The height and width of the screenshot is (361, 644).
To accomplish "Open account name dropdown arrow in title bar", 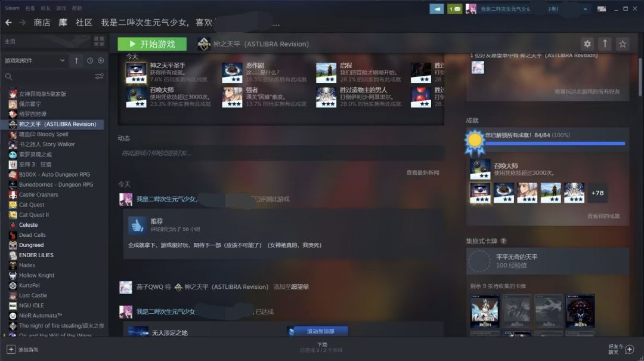I will [585, 8].
